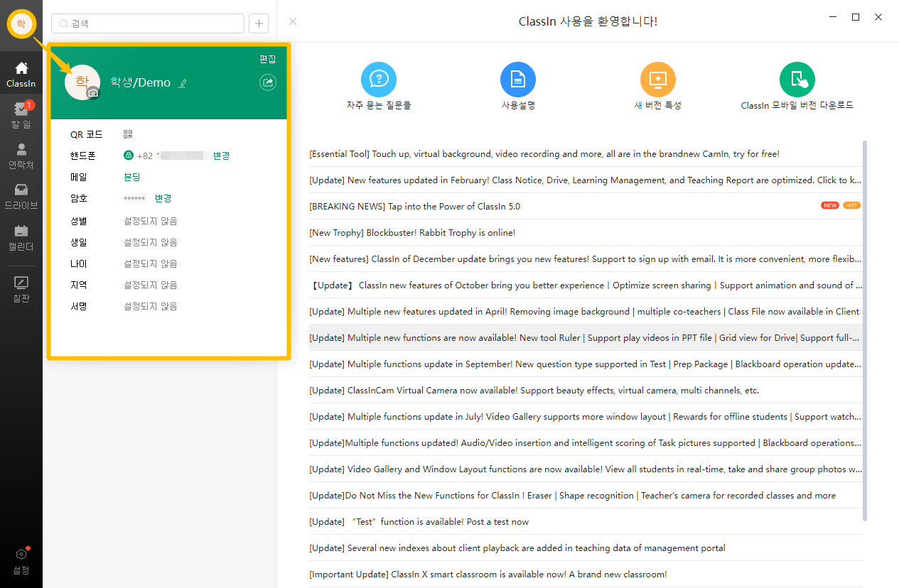The image size is (899, 588).
Task: Open Multiple functions update in July article
Action: 586,416
